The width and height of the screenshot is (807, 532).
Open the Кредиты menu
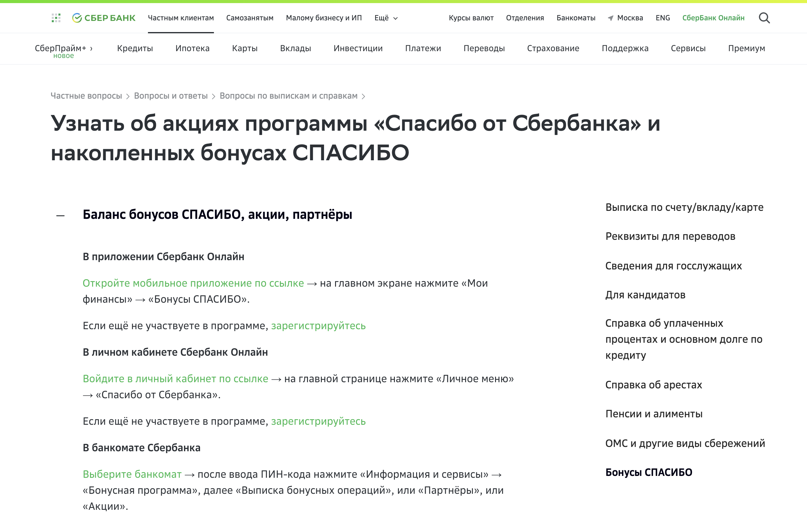point(135,48)
